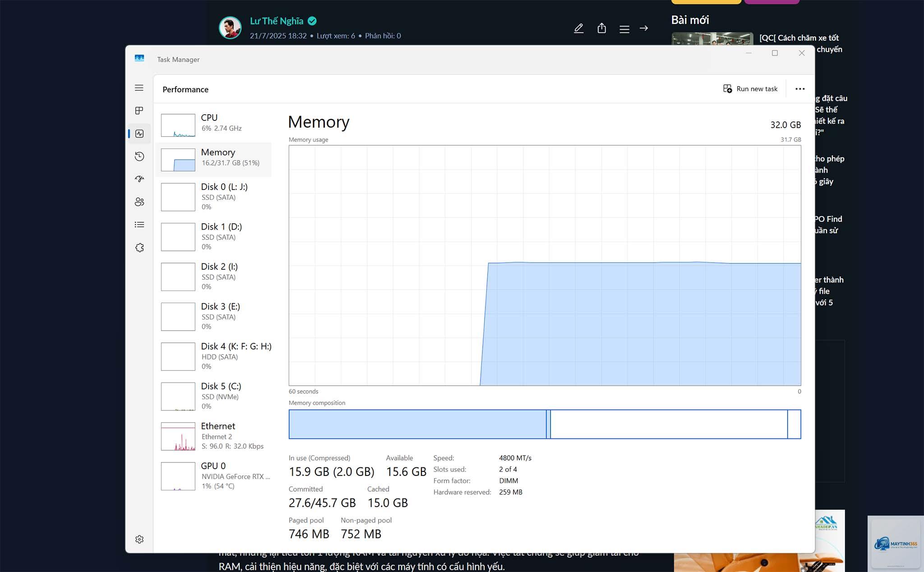Viewport: 924px width, 572px height.
Task: Click the Run new task button
Action: pos(750,89)
